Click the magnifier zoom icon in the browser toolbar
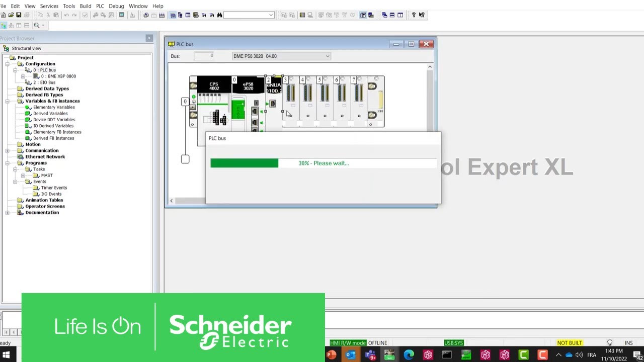Image resolution: width=644 pixels, height=362 pixels. coord(36,25)
